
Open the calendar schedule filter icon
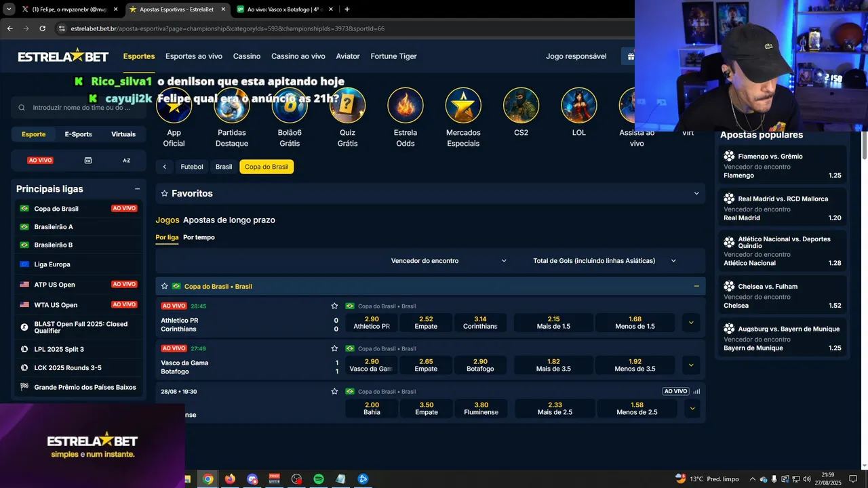pos(88,161)
